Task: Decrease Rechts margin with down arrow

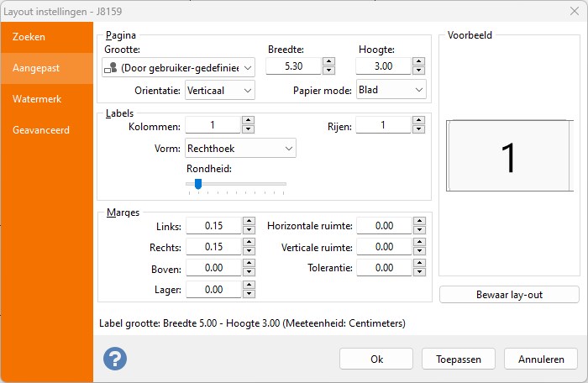Action: 249,250
